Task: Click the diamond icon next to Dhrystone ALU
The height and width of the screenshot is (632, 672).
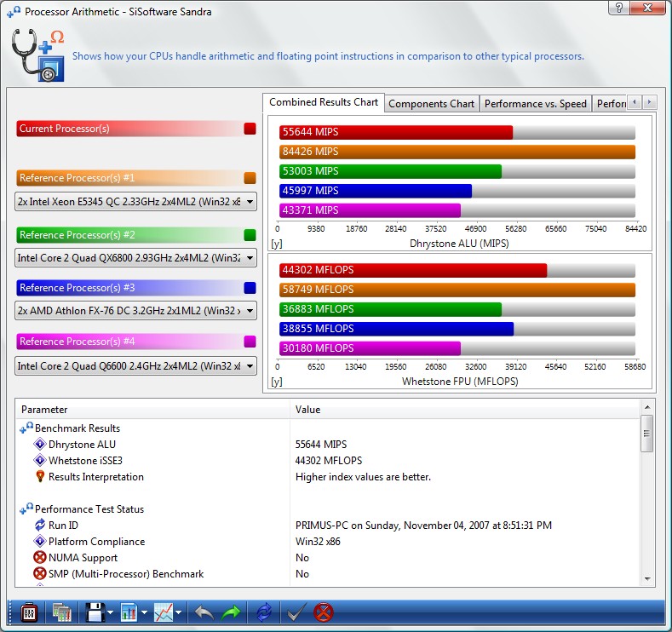Action: [x=39, y=444]
